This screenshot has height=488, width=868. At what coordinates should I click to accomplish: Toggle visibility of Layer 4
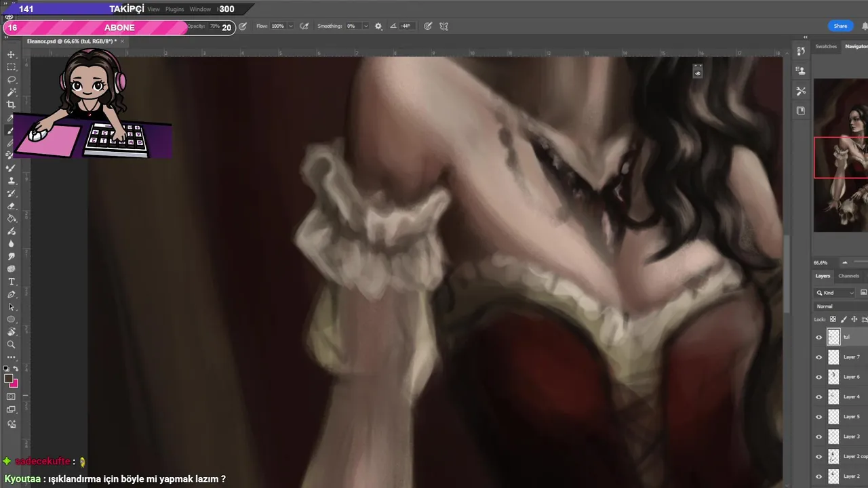click(x=818, y=396)
